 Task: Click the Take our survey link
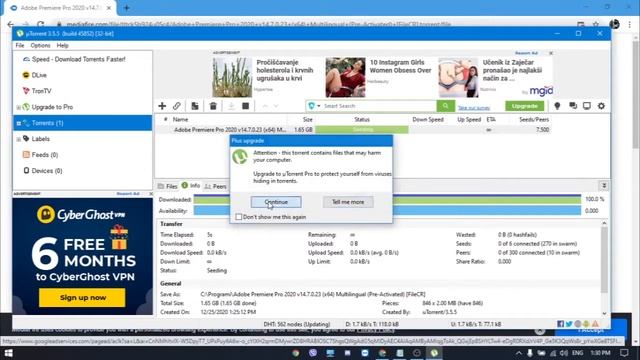pyautogui.click(x=473, y=108)
